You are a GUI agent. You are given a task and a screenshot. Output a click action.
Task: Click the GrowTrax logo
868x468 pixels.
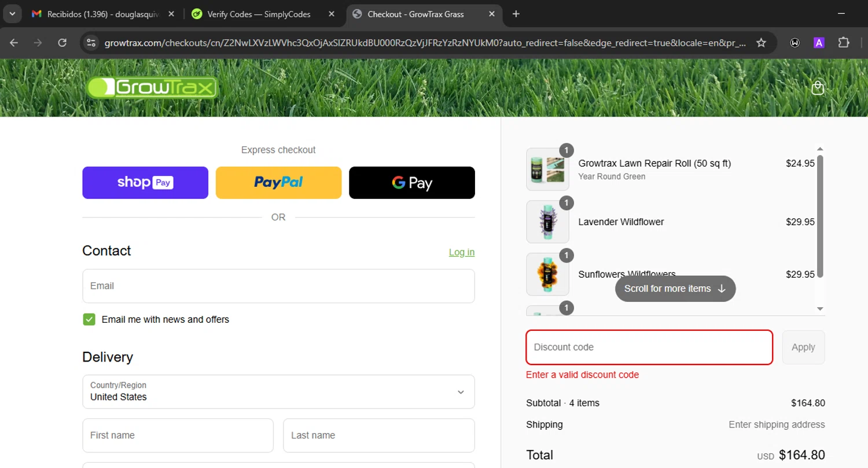153,87
